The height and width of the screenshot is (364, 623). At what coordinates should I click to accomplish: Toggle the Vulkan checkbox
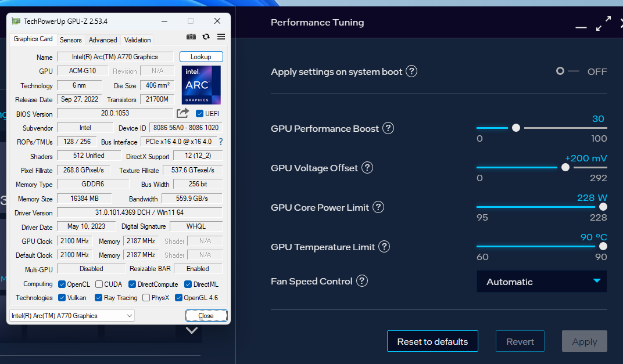coord(62,298)
